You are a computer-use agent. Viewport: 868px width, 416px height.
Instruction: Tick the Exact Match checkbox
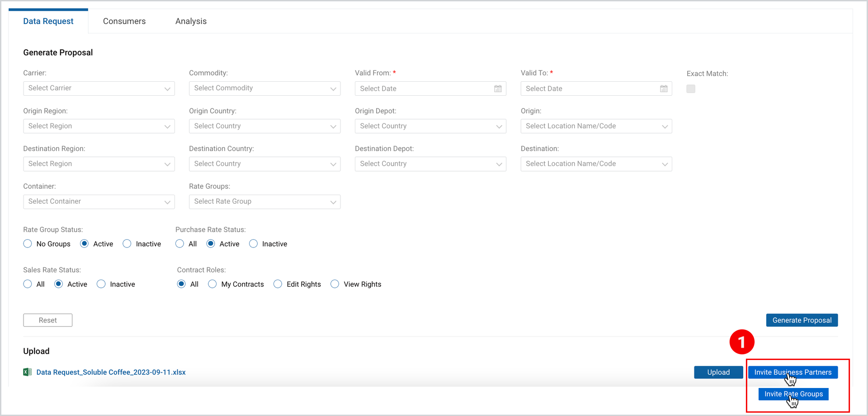691,89
